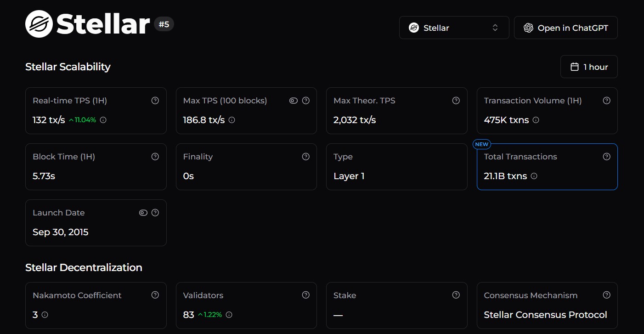Image resolution: width=644 pixels, height=334 pixels.
Task: Open the Stellar chain selector dropdown
Action: click(x=454, y=28)
